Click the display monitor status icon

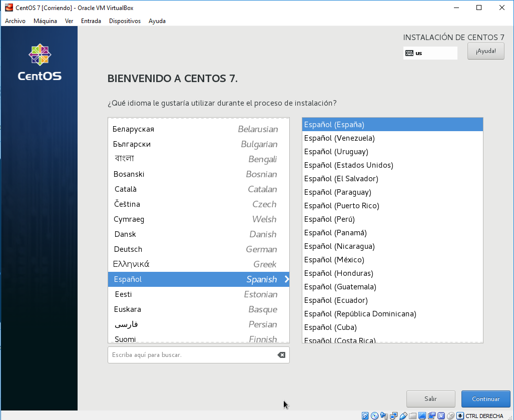point(422,415)
